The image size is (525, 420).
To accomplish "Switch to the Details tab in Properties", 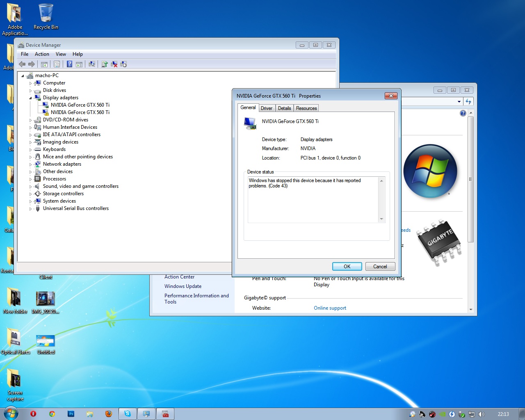I will click(284, 108).
